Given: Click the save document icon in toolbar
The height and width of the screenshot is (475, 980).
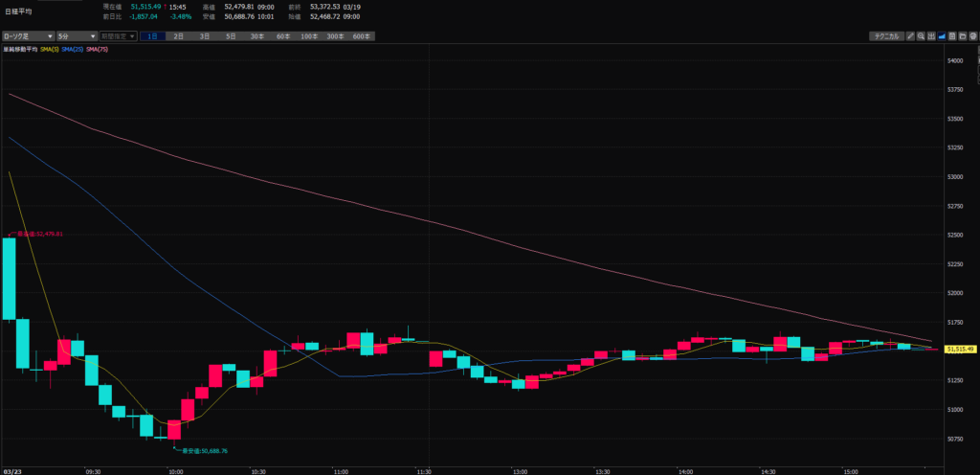Looking at the screenshot, I should 953,36.
